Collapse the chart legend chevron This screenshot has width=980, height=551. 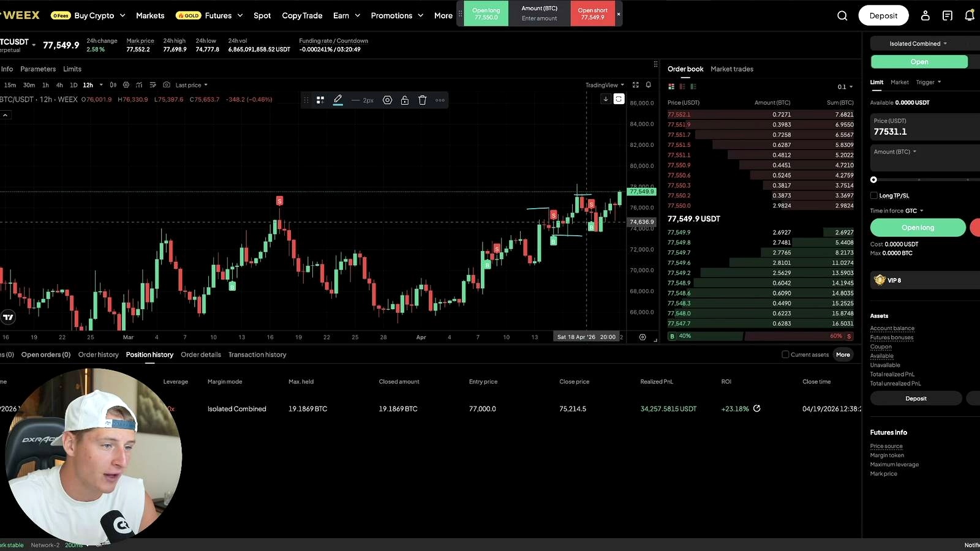pos(5,115)
